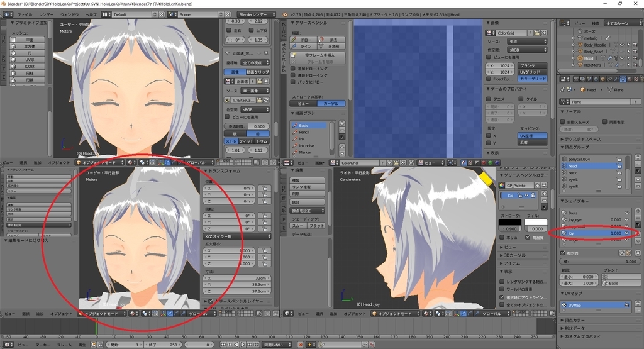Toggle Joy_eye shape key eye icon
644x349 pixels.
[x=627, y=219]
